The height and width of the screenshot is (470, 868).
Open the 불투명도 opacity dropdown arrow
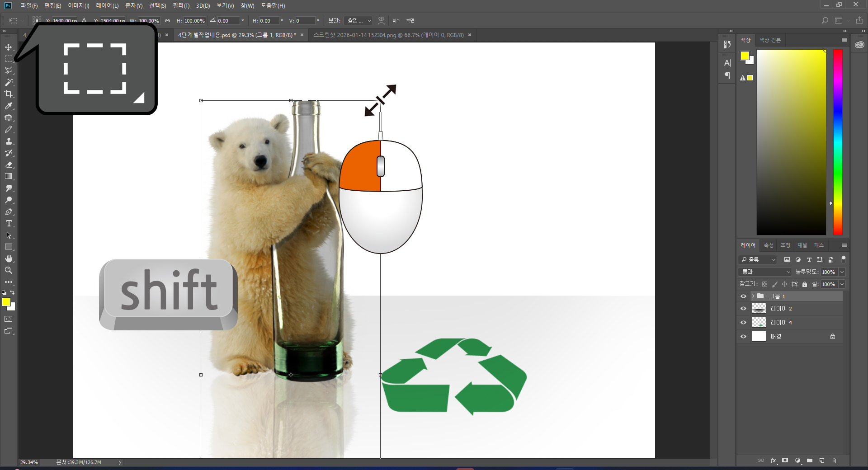pyautogui.click(x=842, y=272)
